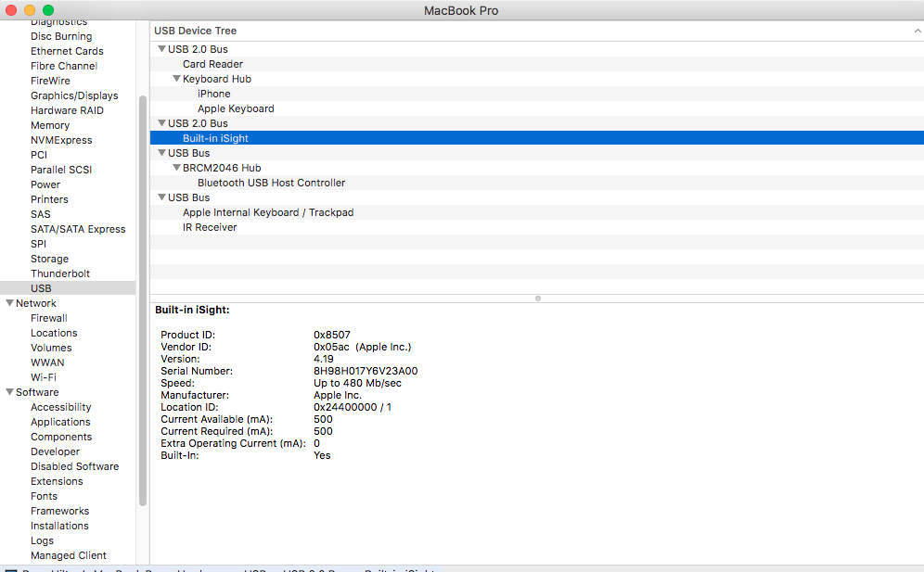Open Memory in sidebar
This screenshot has height=572, width=924.
[50, 125]
